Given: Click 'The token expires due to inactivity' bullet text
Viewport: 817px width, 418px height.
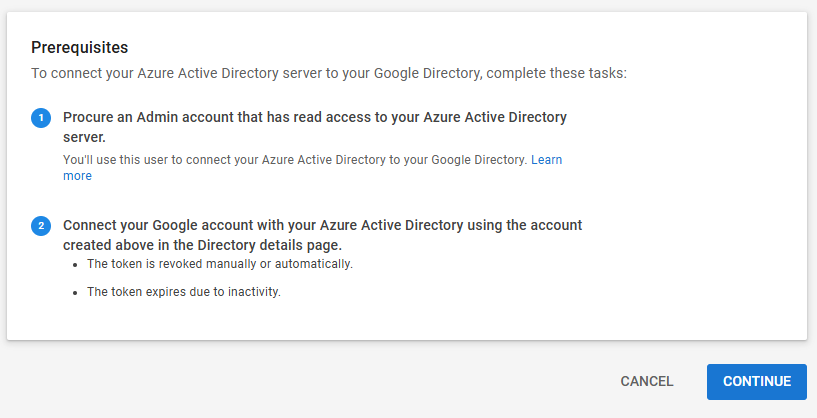Looking at the screenshot, I should pos(183,292).
